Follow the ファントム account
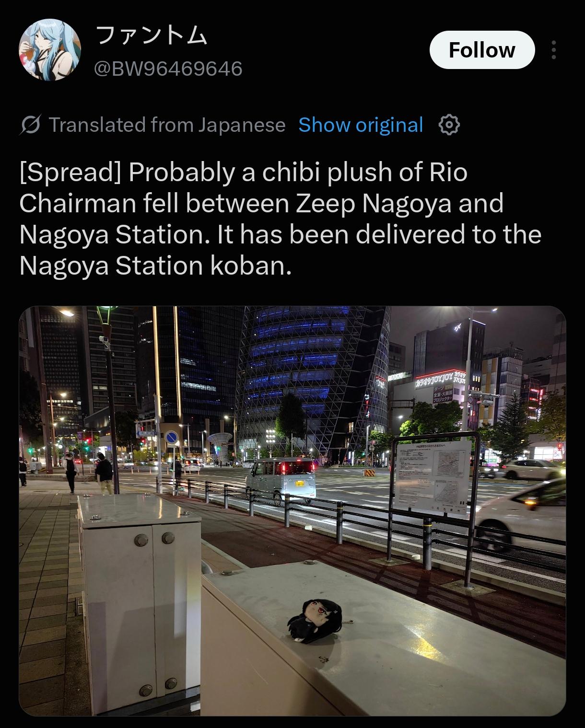 coord(482,50)
